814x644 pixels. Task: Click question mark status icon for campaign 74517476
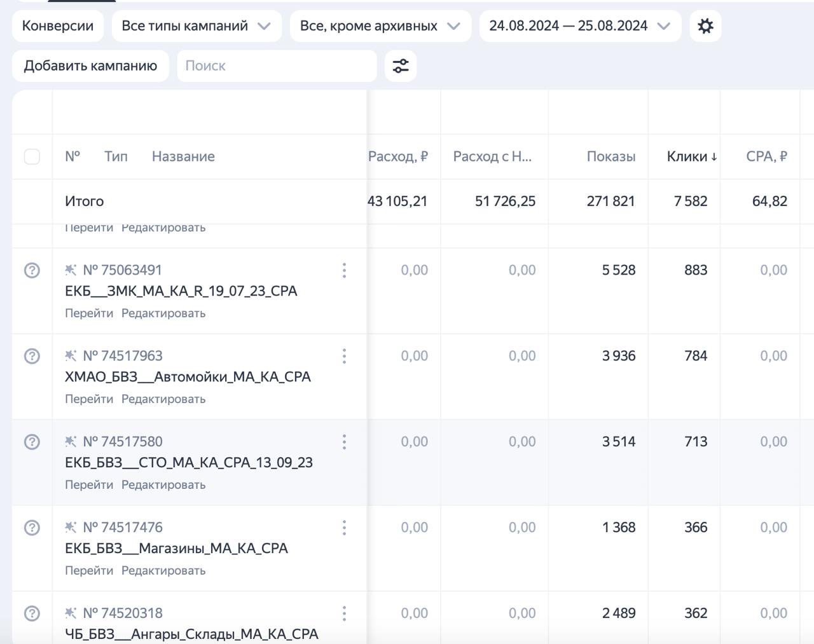[32, 528]
